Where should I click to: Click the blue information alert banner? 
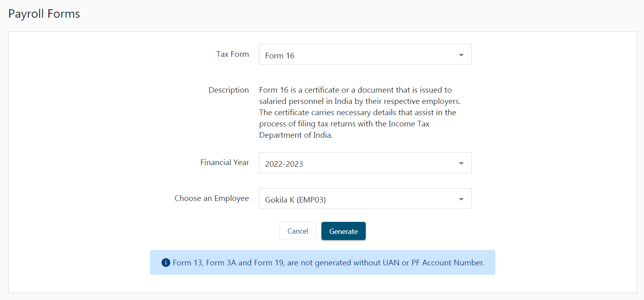click(323, 263)
